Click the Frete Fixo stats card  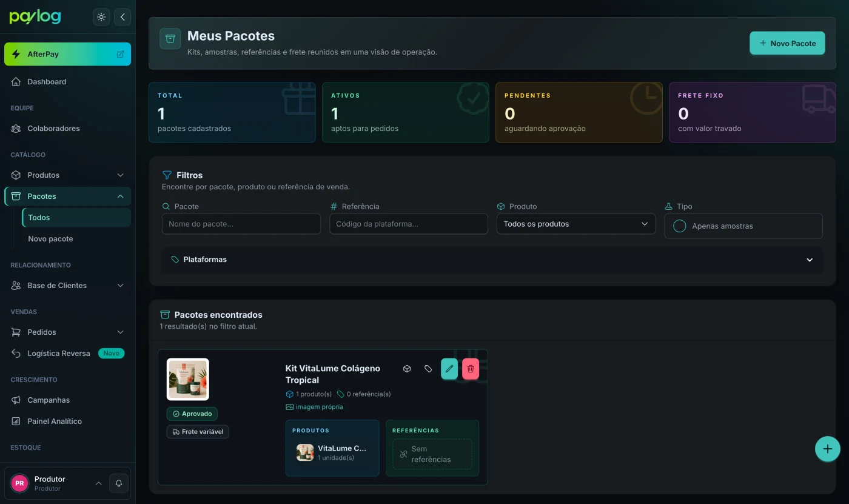coord(753,112)
